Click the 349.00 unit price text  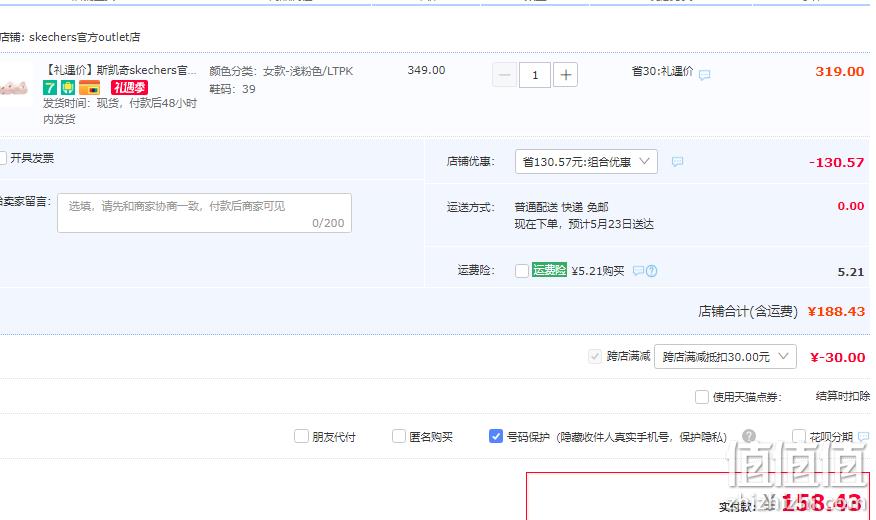[426, 70]
